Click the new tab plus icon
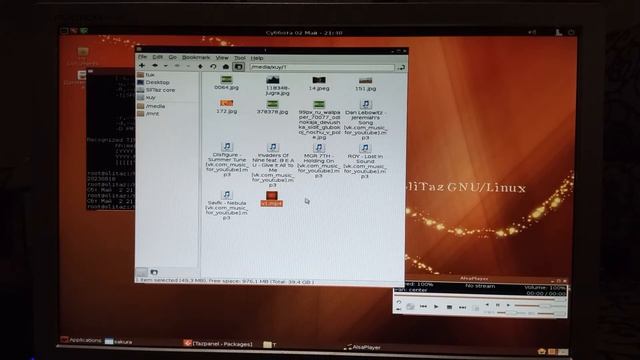Image resolution: width=640 pixels, height=360 pixels. point(142,66)
